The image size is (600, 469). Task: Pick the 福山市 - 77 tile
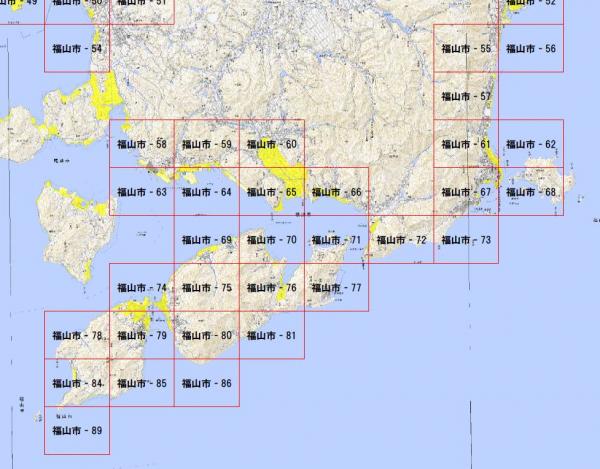tap(337, 288)
